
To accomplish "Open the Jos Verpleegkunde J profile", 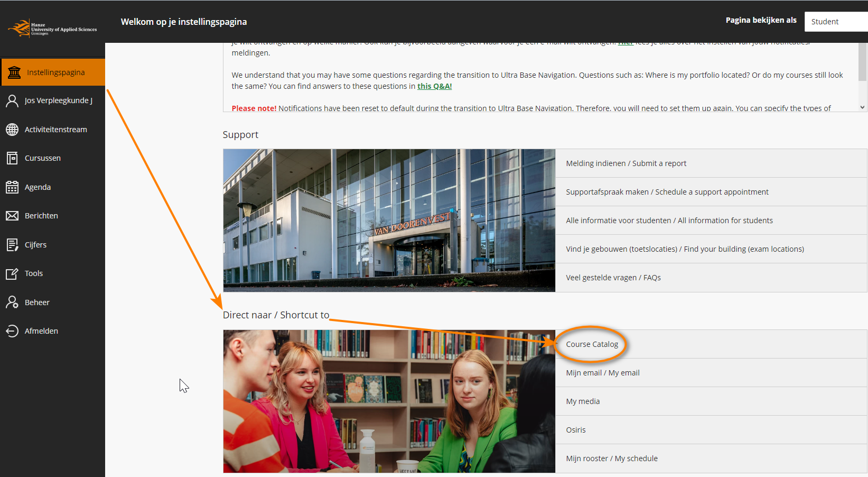I will point(53,100).
